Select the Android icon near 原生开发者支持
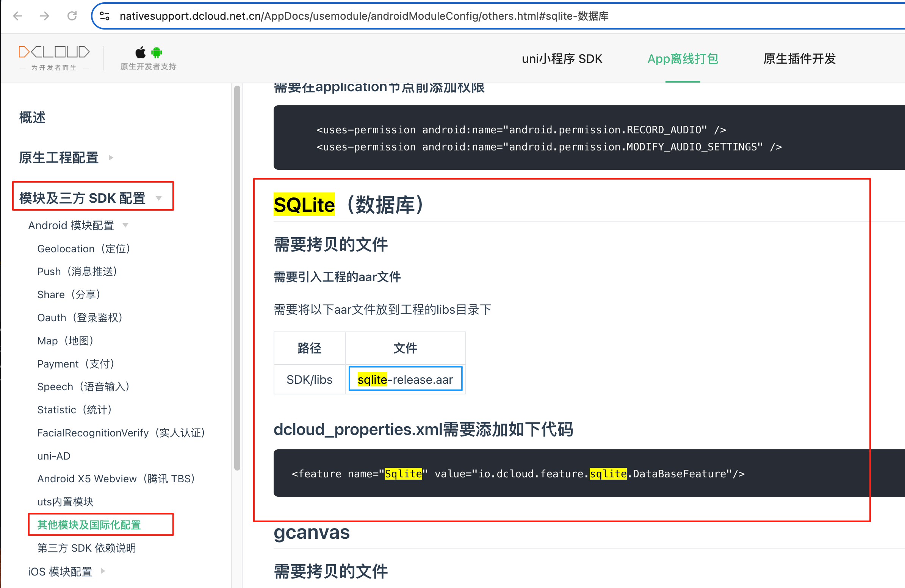Viewport: 905px width, 588px height. [157, 52]
